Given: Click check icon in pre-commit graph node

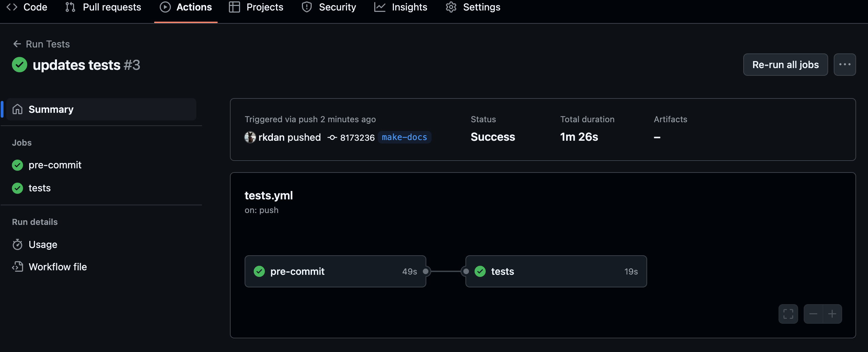Looking at the screenshot, I should click(259, 271).
